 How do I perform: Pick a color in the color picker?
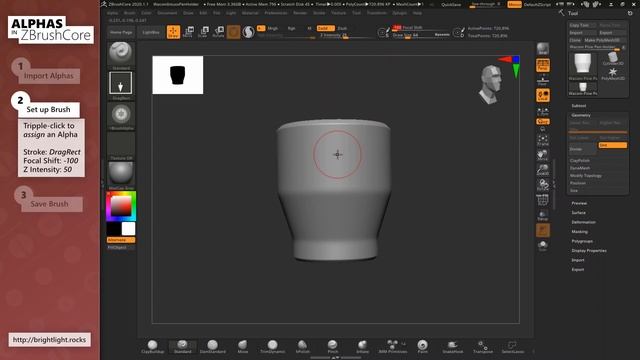121,206
